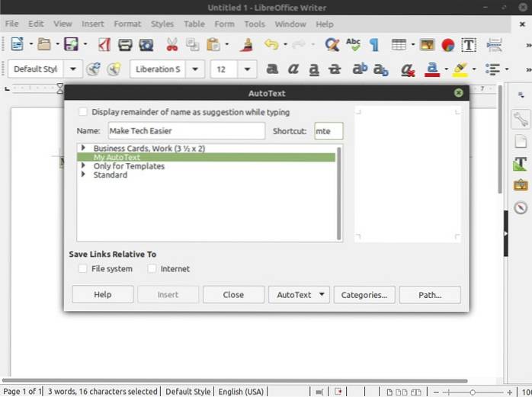Viewport: 532px width, 397px height.
Task: Open the font size dropdown arrow
Action: pyautogui.click(x=248, y=69)
